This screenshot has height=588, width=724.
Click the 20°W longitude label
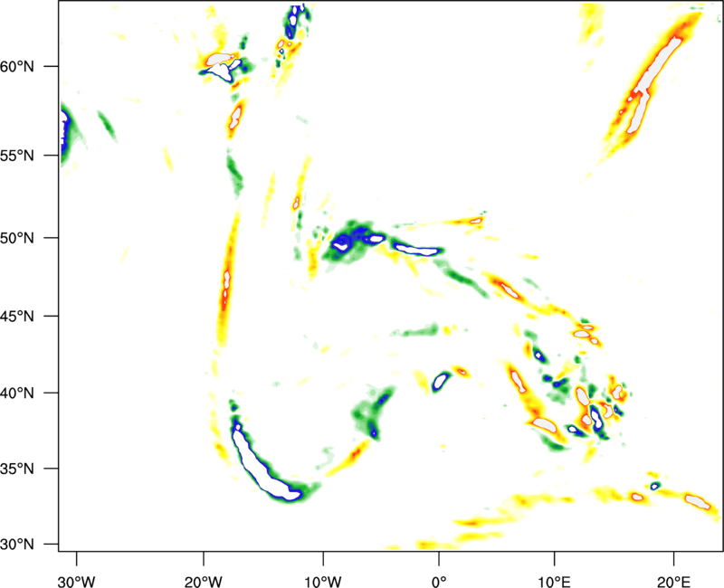click(204, 582)
